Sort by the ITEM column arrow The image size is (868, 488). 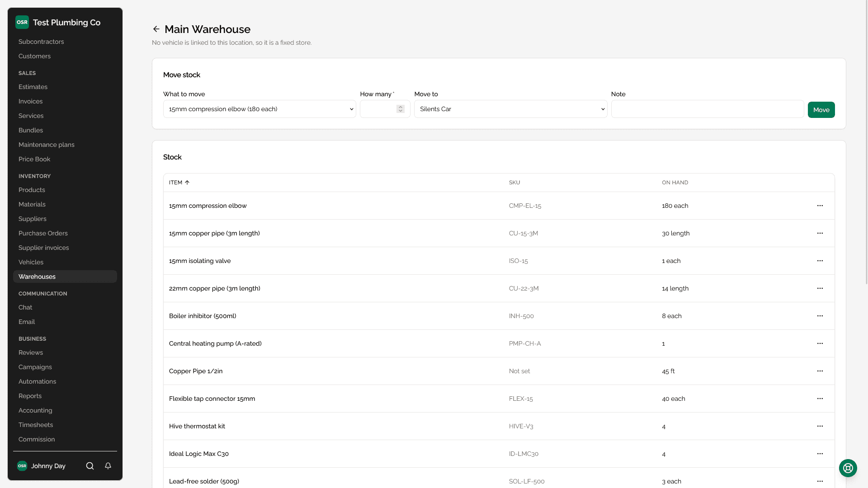[x=187, y=183]
